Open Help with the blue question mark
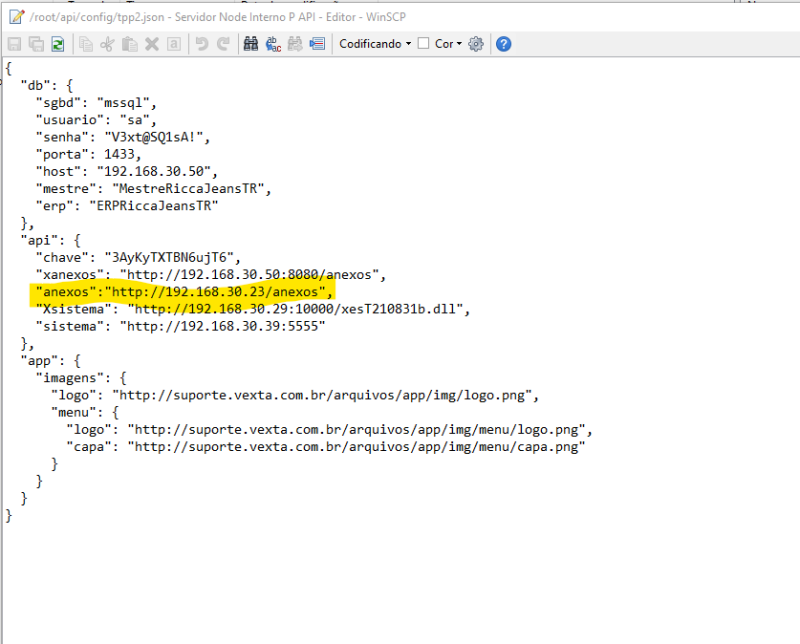This screenshot has height=644, width=800. (x=504, y=44)
